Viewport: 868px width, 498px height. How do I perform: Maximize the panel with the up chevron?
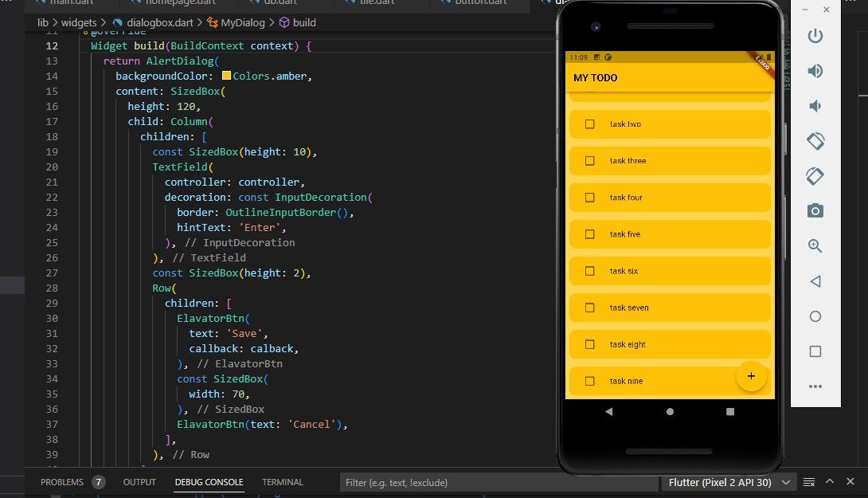830,481
